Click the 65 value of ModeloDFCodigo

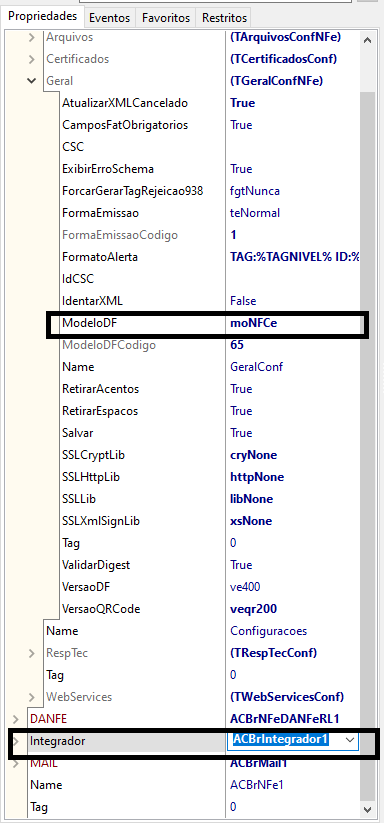tap(237, 345)
